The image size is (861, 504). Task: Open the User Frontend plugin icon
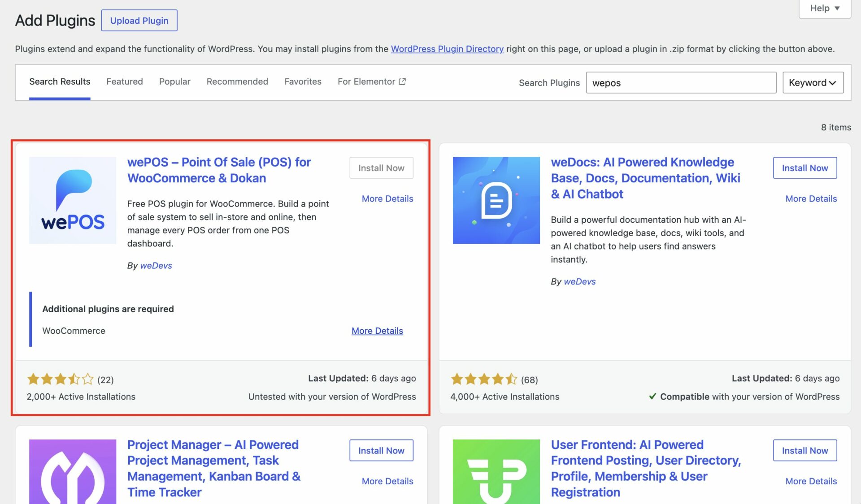click(496, 472)
